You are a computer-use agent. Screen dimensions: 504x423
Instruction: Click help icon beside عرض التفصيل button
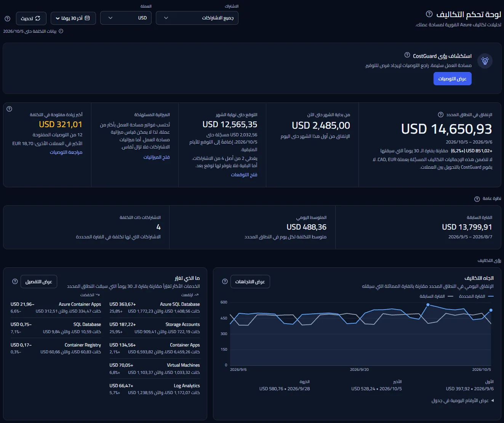[x=15, y=281]
